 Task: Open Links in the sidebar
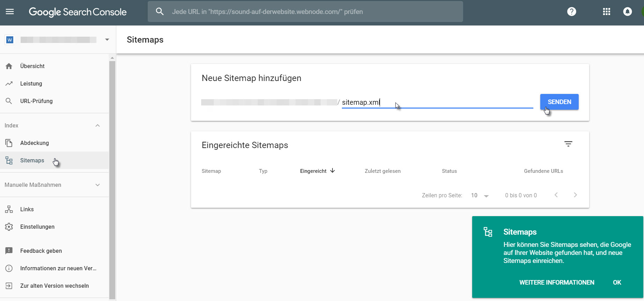[27, 209]
